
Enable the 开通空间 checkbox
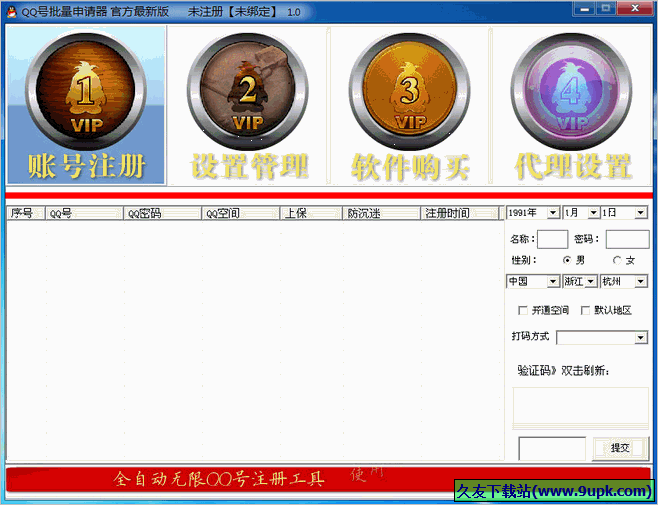click(523, 310)
